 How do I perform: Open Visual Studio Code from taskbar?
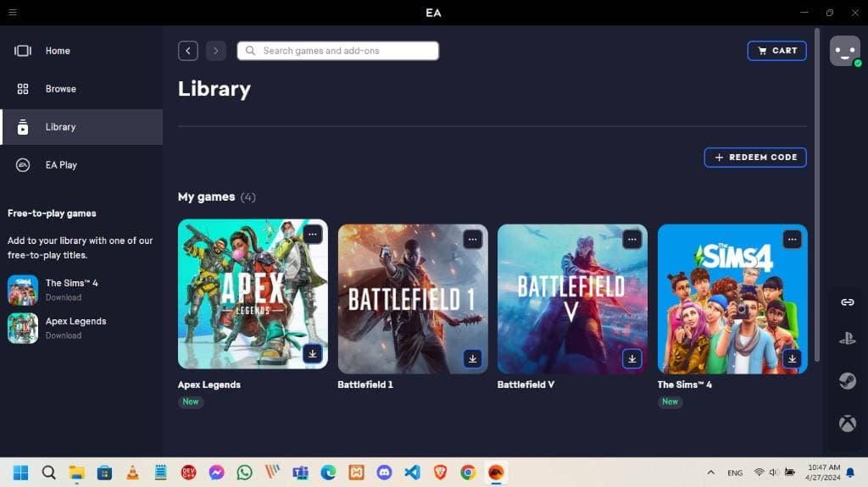click(412, 473)
